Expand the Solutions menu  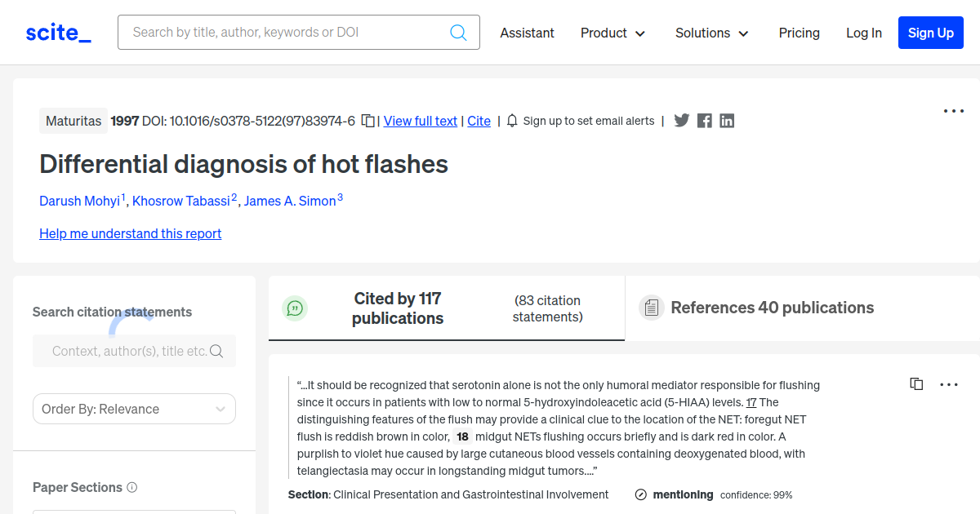[x=711, y=33]
